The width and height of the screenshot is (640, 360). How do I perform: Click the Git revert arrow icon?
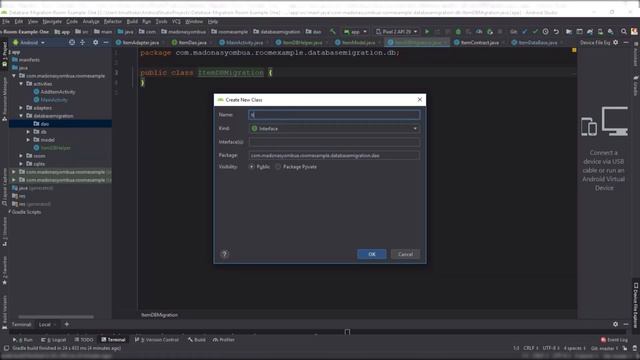pos(556,31)
